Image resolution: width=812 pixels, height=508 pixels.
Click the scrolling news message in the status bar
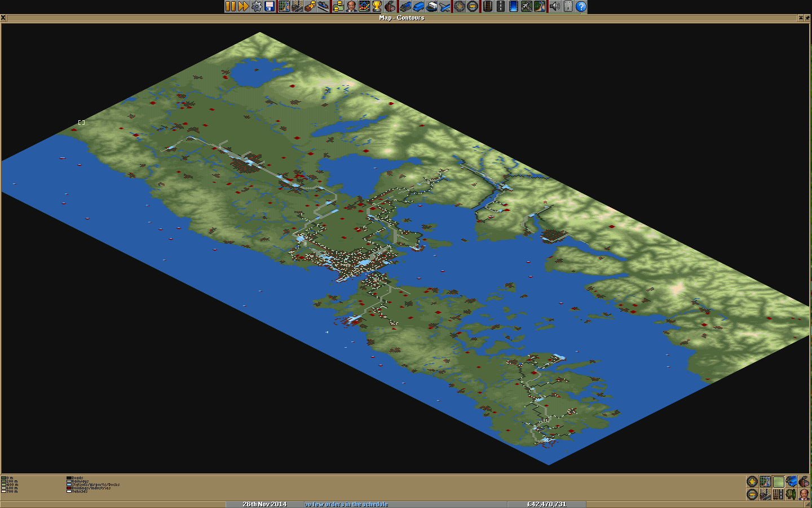[405, 504]
